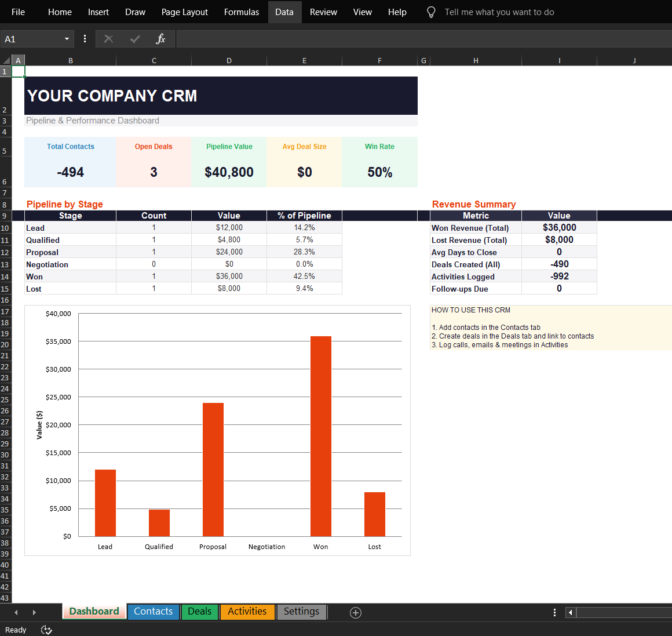Switch to the Settings sheet tab
Image resolution: width=672 pixels, height=636 pixels.
tap(301, 612)
